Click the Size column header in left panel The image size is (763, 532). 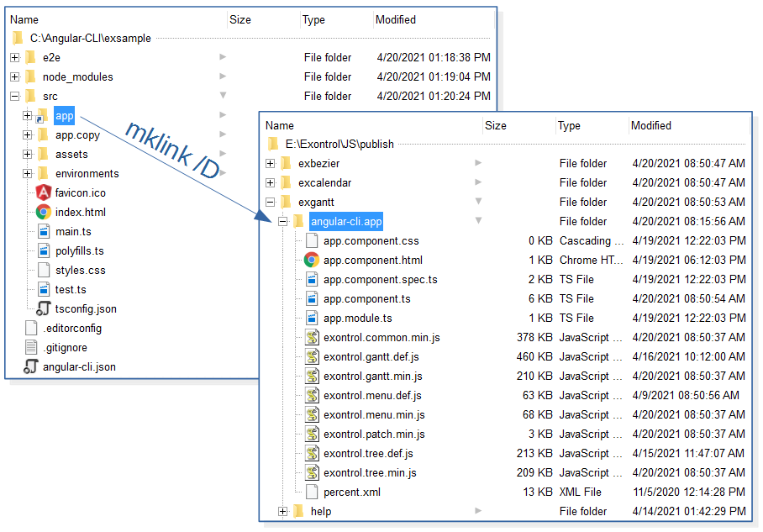click(240, 19)
